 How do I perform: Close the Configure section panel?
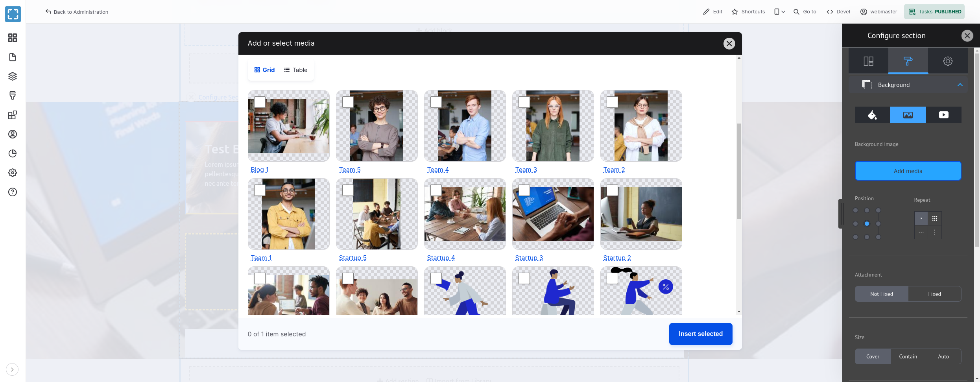967,36
